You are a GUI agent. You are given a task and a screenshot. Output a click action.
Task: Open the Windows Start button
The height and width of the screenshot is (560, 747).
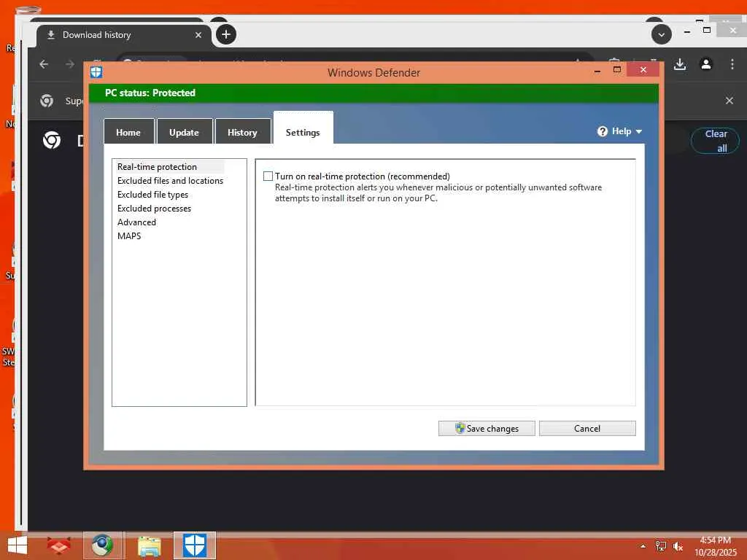pos(18,545)
